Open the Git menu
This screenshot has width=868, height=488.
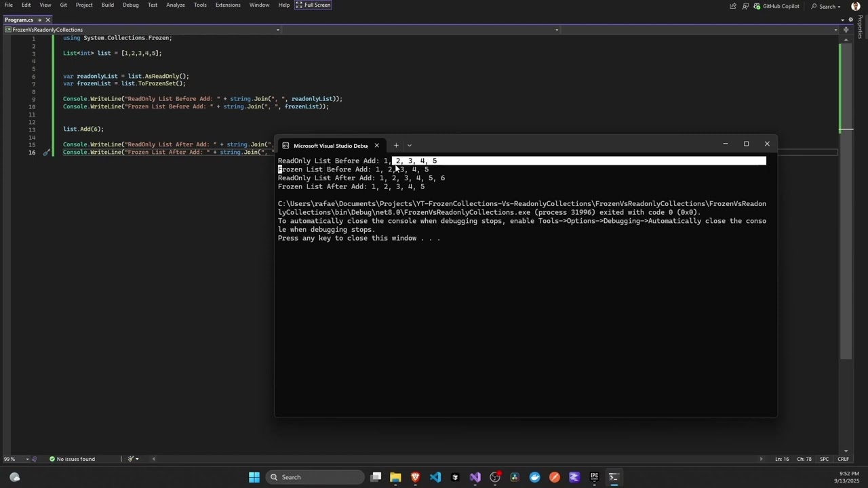tap(63, 5)
